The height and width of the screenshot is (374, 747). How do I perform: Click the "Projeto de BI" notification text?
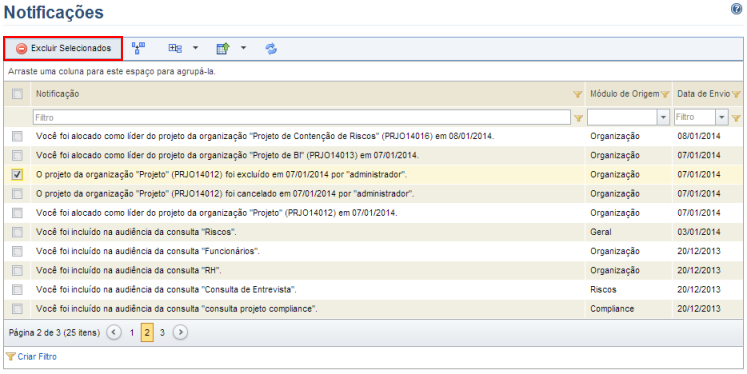click(x=227, y=155)
